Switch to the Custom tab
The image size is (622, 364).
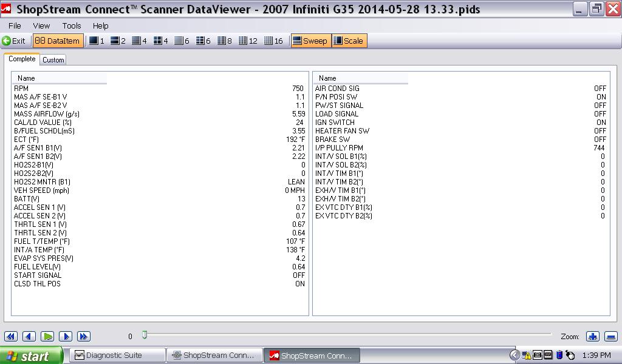53,60
